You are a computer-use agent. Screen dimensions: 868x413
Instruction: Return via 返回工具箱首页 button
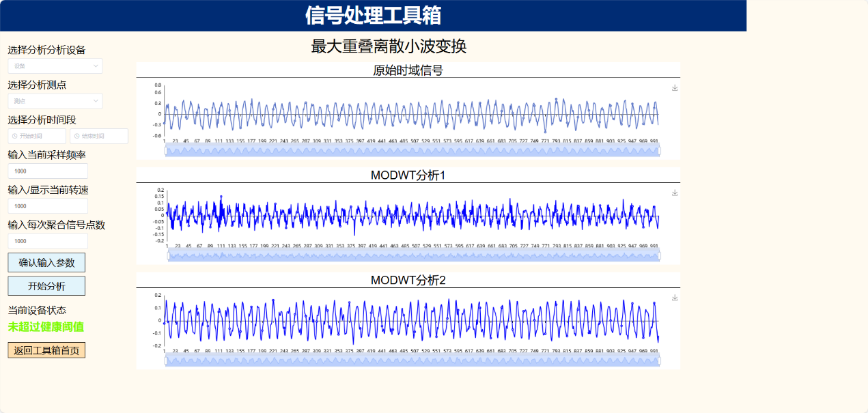[x=46, y=350]
